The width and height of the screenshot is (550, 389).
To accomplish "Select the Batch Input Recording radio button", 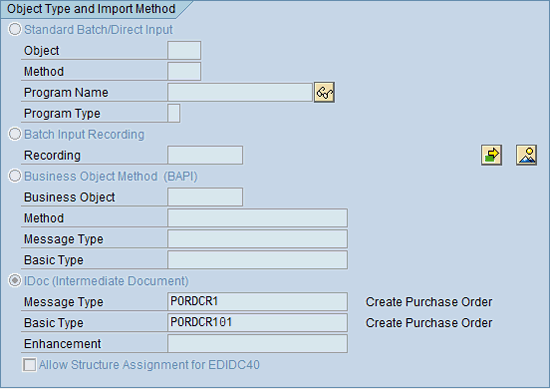I will 15,134.
